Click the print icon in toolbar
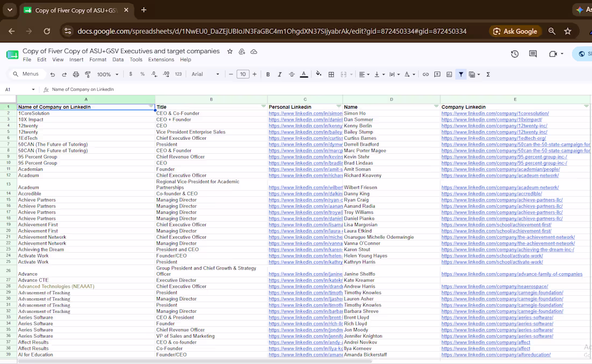592x364 pixels. (76, 74)
